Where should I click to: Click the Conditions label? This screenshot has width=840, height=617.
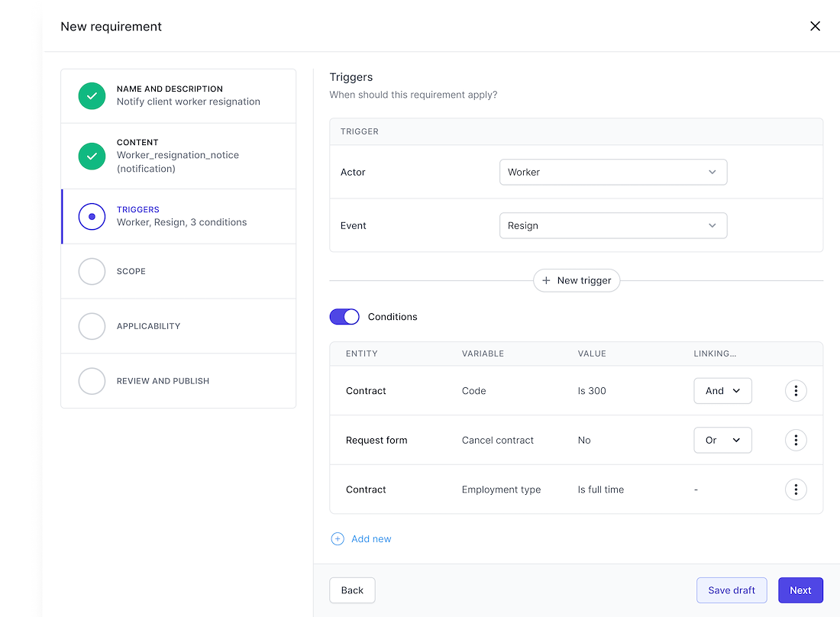393,317
